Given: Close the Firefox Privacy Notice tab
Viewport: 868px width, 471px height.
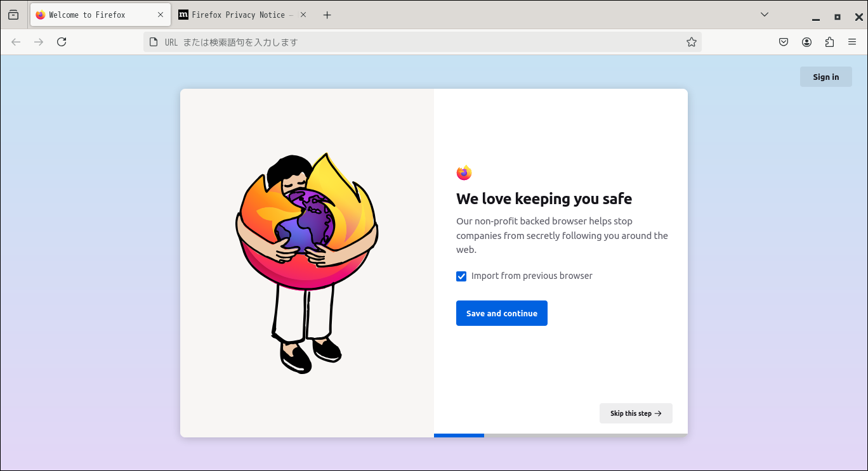Looking at the screenshot, I should (x=303, y=15).
